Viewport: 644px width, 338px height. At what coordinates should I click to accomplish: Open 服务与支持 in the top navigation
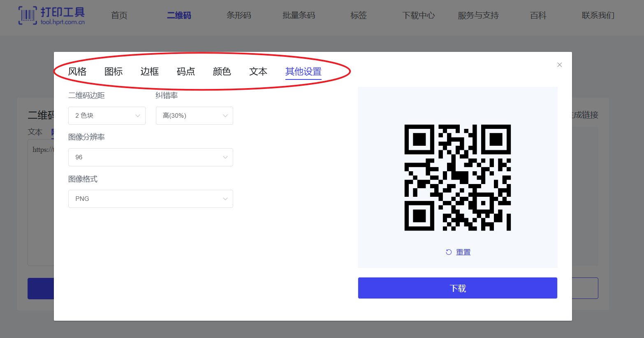click(x=478, y=16)
